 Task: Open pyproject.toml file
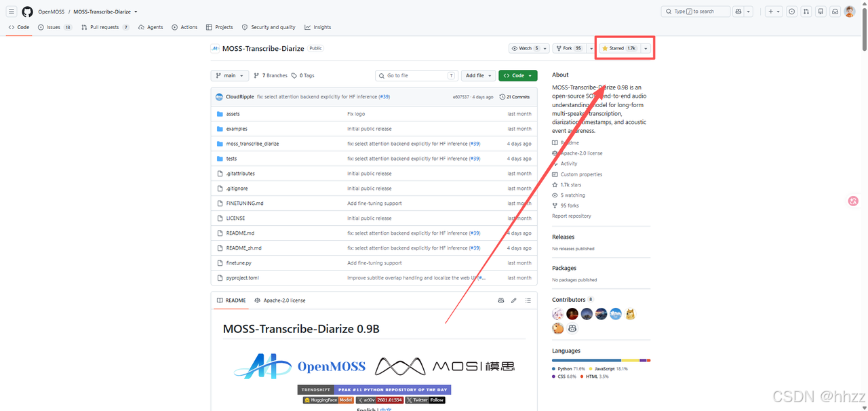[x=242, y=278]
